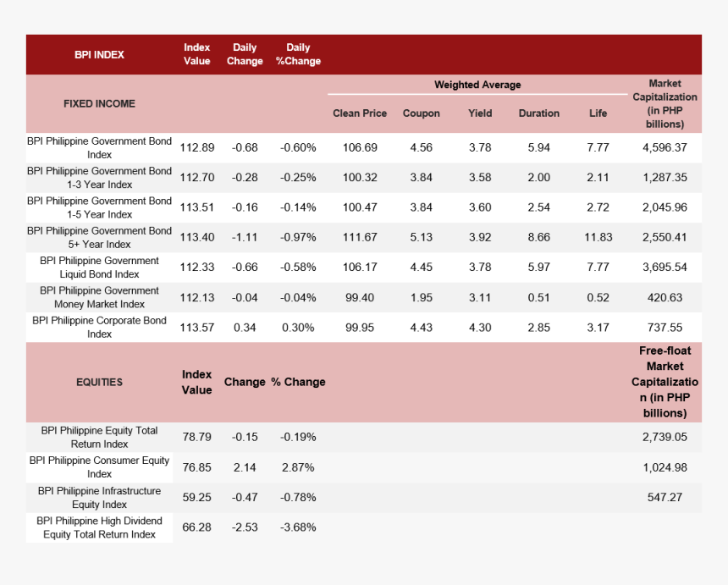The image size is (728, 585).
Task: Select Government Bond 1-3 Year Index name
Action: pos(99,178)
